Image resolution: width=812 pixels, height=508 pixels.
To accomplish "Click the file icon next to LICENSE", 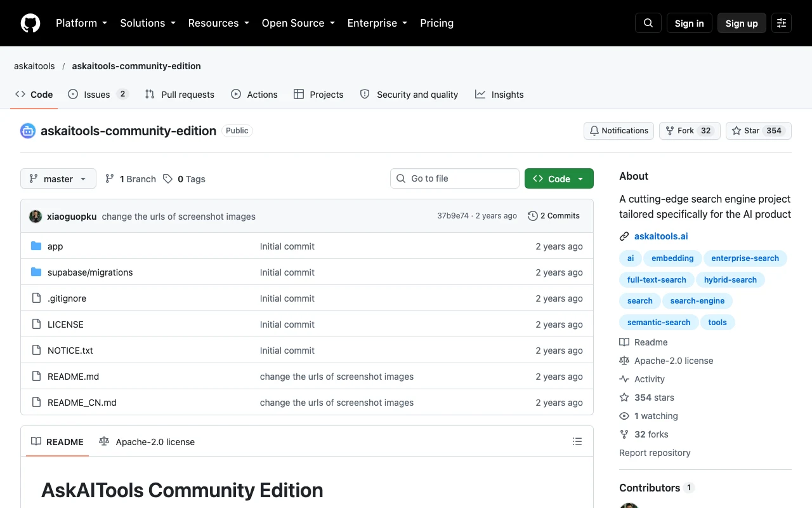I will click(x=36, y=324).
